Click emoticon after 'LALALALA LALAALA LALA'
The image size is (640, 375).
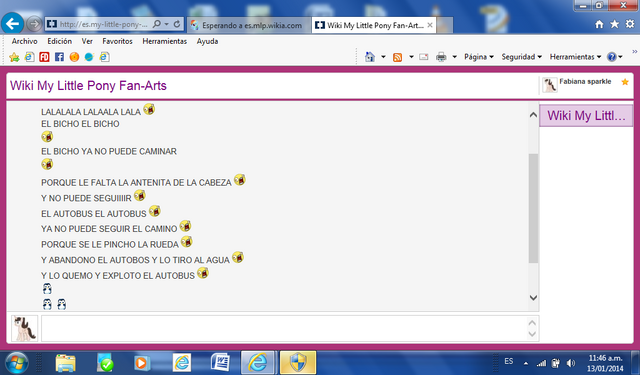point(149,109)
